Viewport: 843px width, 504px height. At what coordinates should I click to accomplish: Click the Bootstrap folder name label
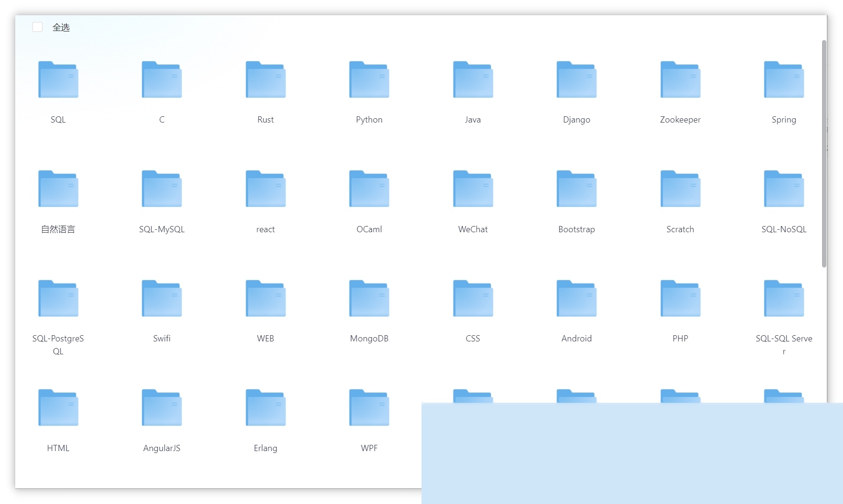(576, 229)
